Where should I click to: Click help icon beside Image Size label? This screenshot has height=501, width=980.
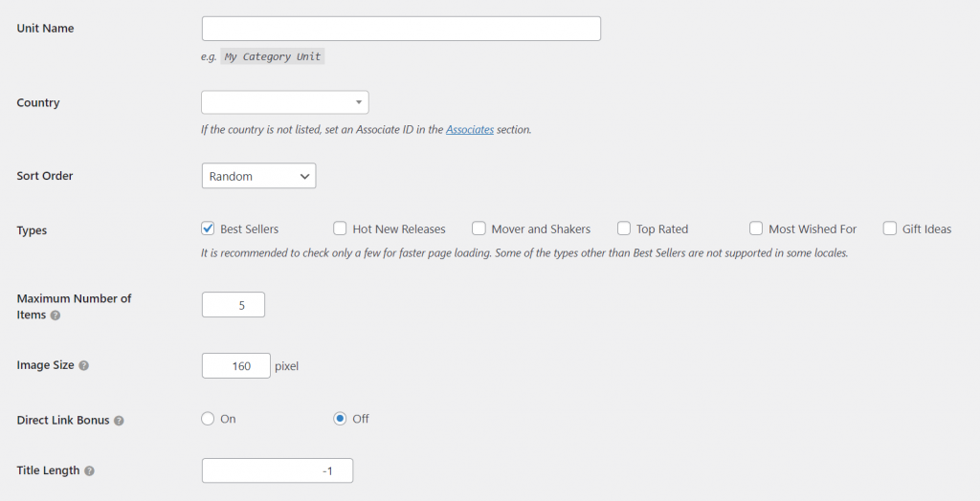pos(84,366)
